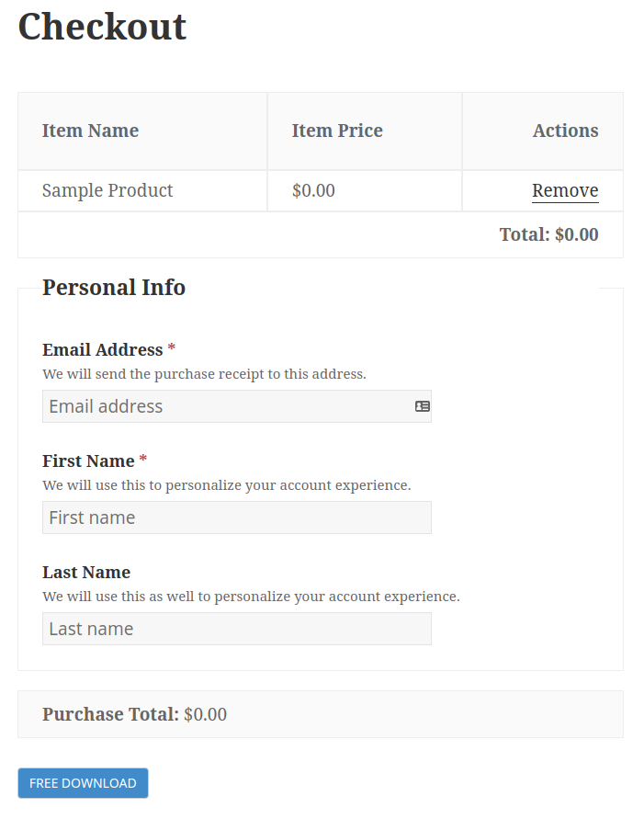
Task: Click the Purchase Total summary bar
Action: (134, 714)
